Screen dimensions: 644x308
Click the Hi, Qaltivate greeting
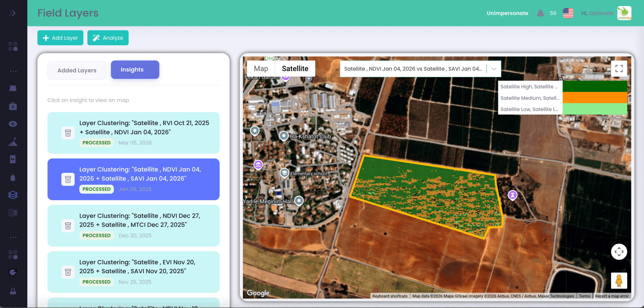pos(597,13)
